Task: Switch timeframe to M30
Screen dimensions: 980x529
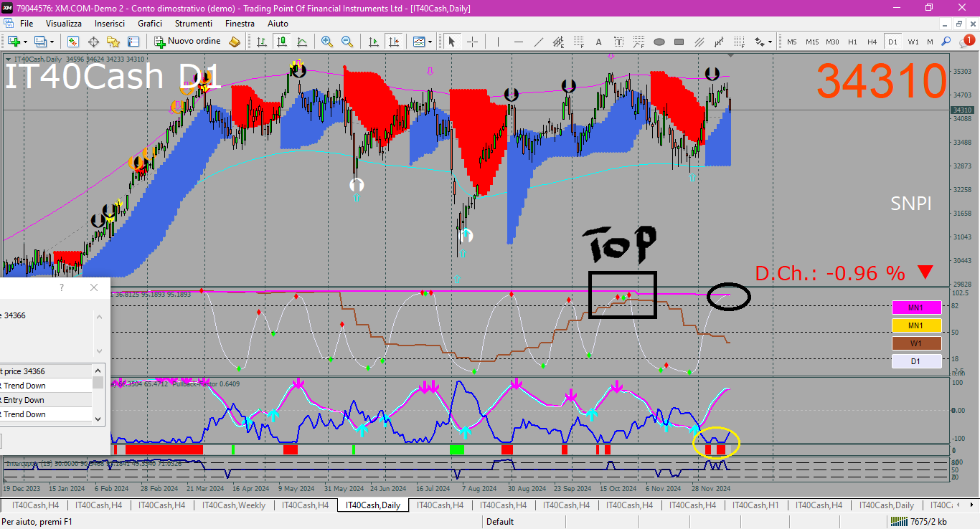Action: [x=832, y=42]
